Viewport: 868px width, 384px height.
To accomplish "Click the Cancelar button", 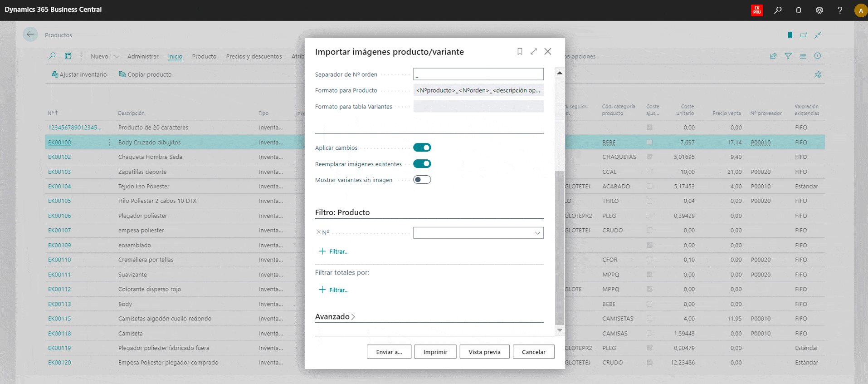I will point(533,352).
